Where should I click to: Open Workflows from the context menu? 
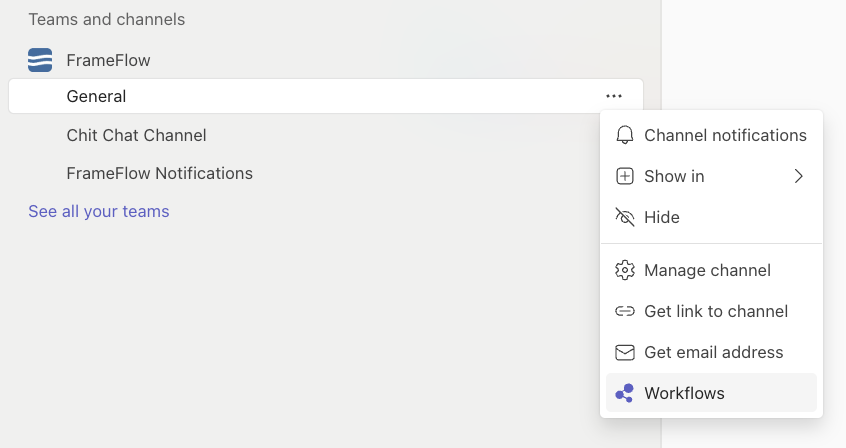coord(711,393)
